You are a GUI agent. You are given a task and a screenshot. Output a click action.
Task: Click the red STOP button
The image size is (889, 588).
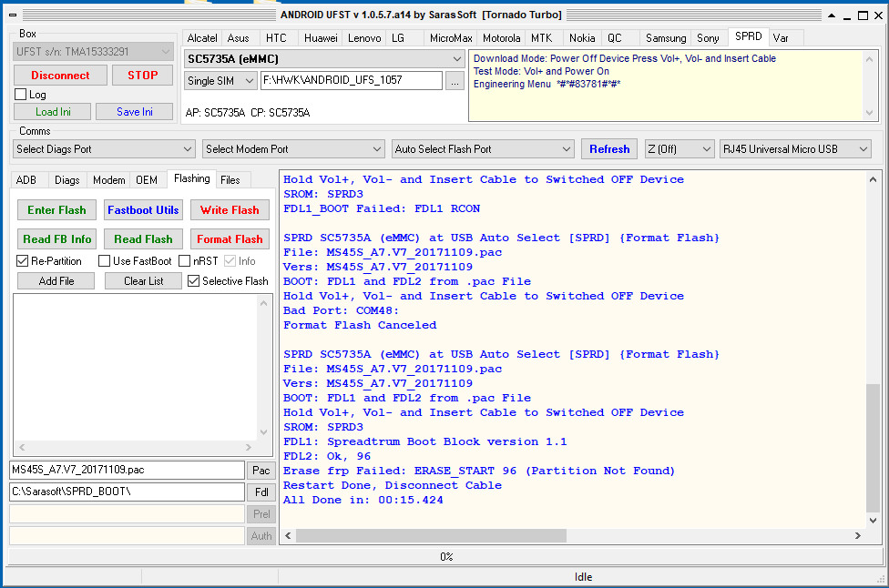click(x=142, y=76)
